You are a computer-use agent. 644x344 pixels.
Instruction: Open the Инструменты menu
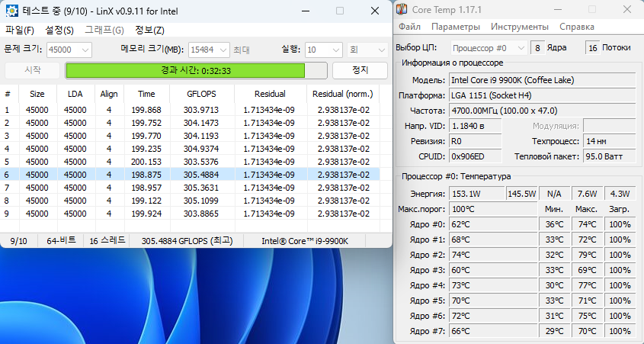click(520, 27)
